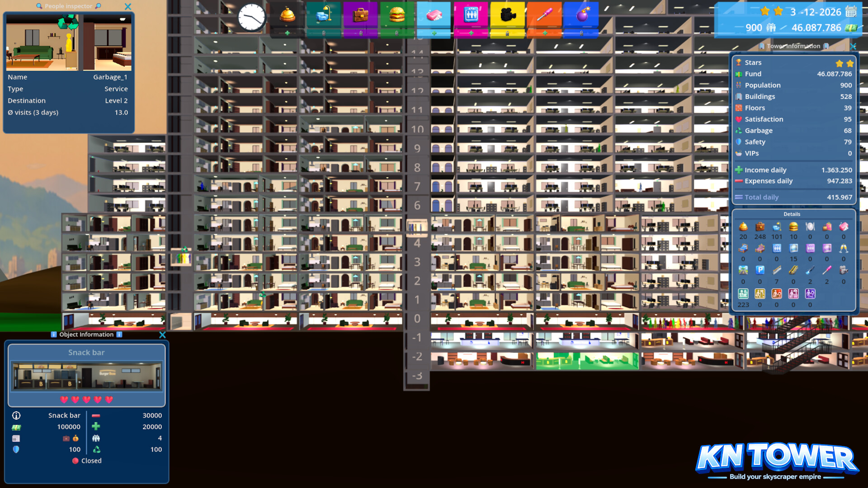868x488 pixels.
Task: Click the restaurant plate icon in Details
Action: coord(810,226)
